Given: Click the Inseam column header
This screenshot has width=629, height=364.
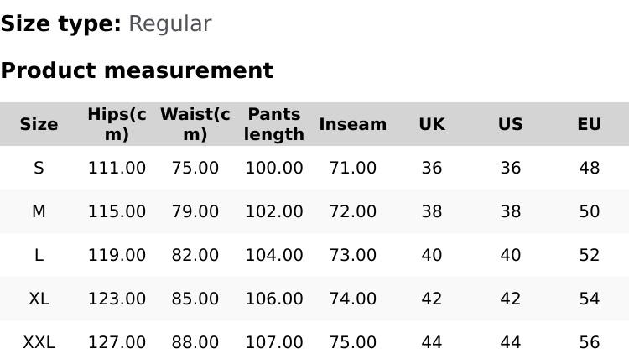Looking at the screenshot, I should [x=352, y=124].
